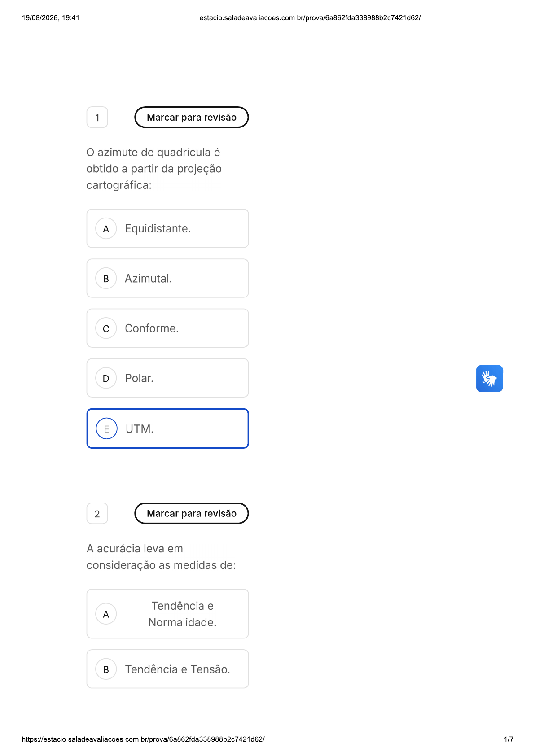
Task: Pick the letter C circle beside Conforme
Action: point(106,328)
